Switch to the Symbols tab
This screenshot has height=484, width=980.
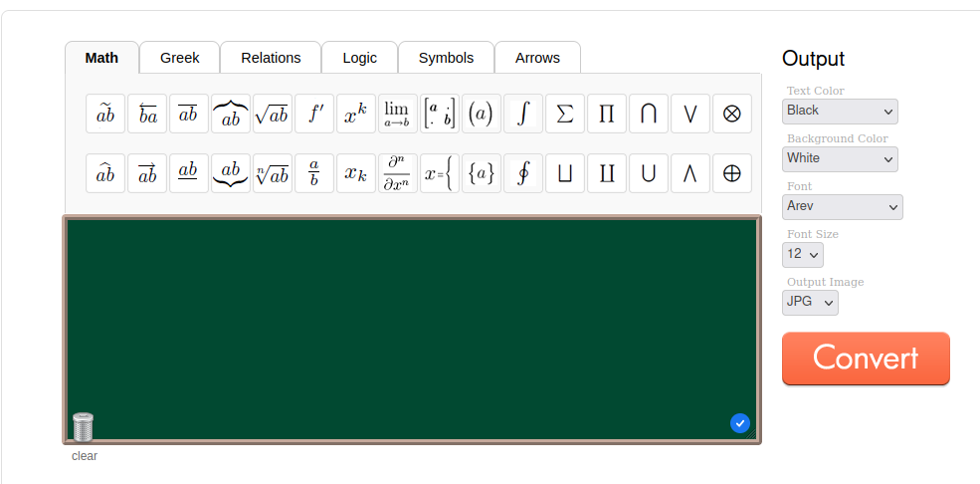447,58
